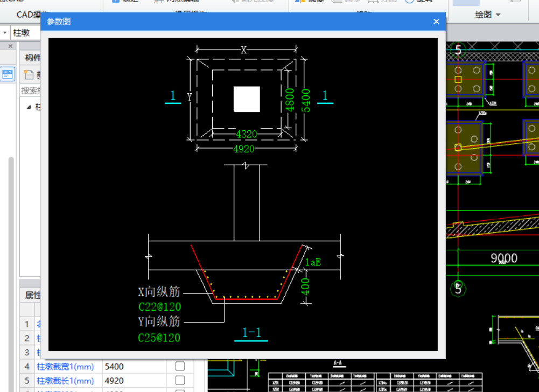Click the green 4800 vertical dimension
Viewport: 539px width, 392px height.
pos(290,100)
